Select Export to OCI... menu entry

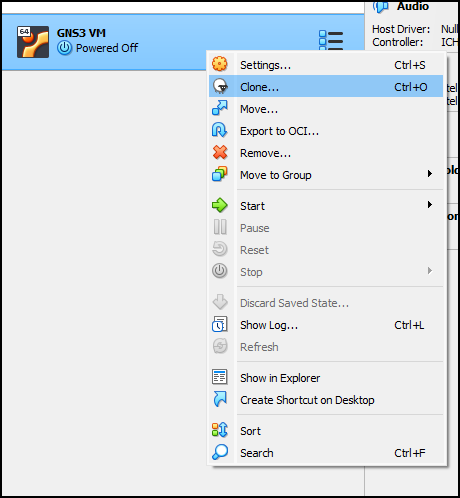326,131
